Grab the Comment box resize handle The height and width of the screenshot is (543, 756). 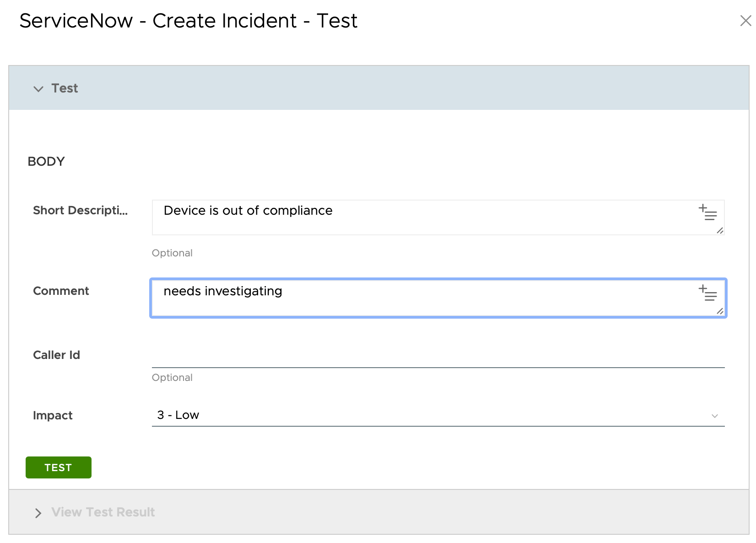coord(720,311)
